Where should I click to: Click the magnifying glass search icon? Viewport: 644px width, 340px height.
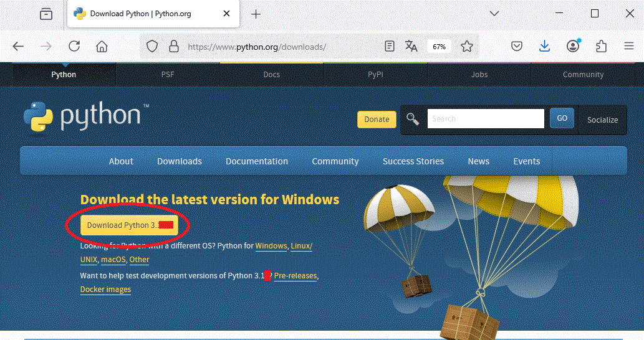pos(413,120)
